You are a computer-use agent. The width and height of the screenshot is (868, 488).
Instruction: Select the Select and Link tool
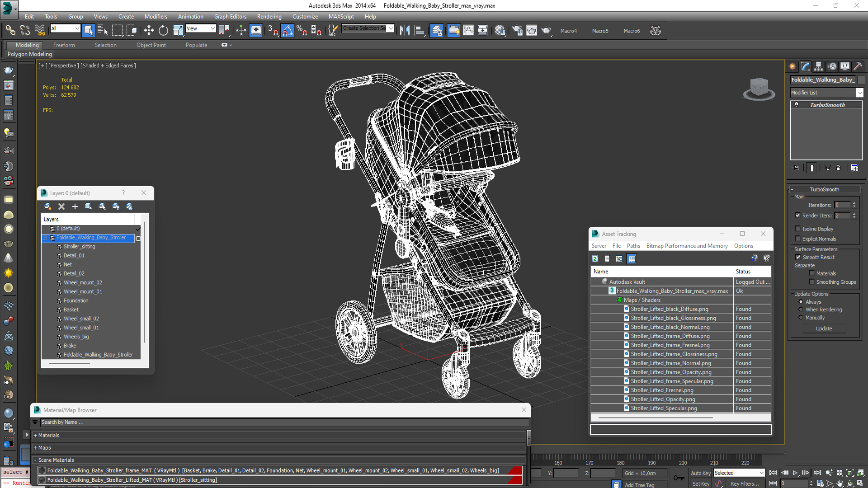click(x=10, y=30)
